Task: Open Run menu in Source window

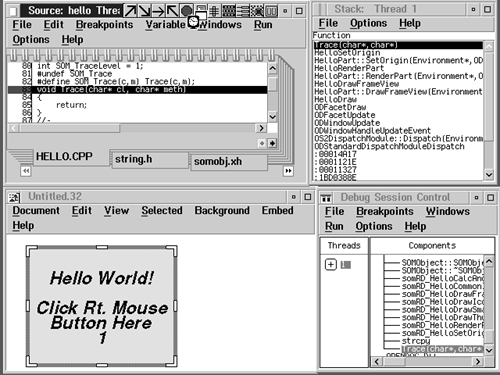Action: tap(263, 25)
